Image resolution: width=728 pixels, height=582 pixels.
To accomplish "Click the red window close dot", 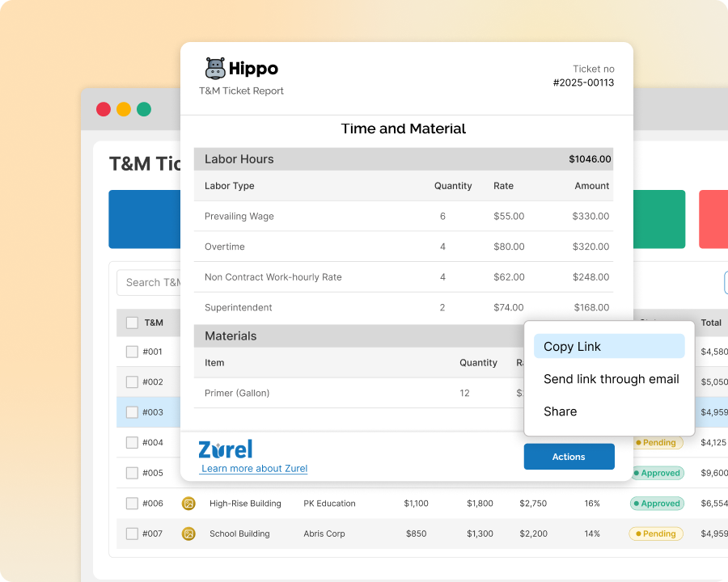I will click(104, 109).
